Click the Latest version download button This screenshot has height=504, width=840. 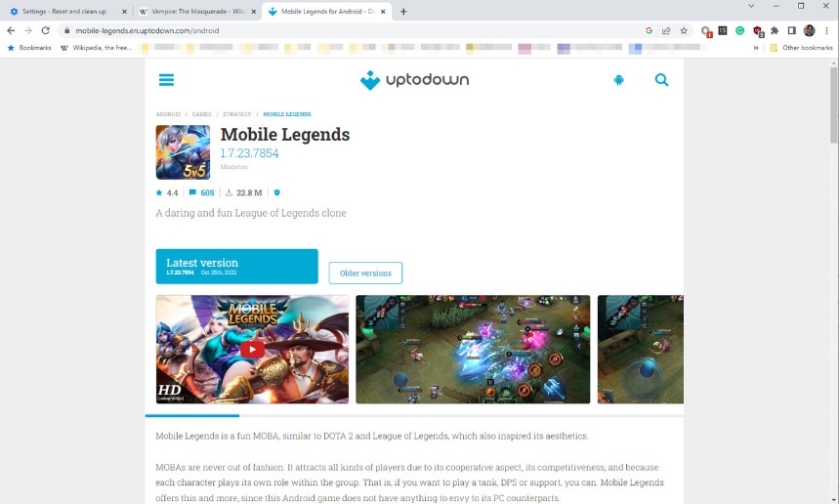(236, 267)
